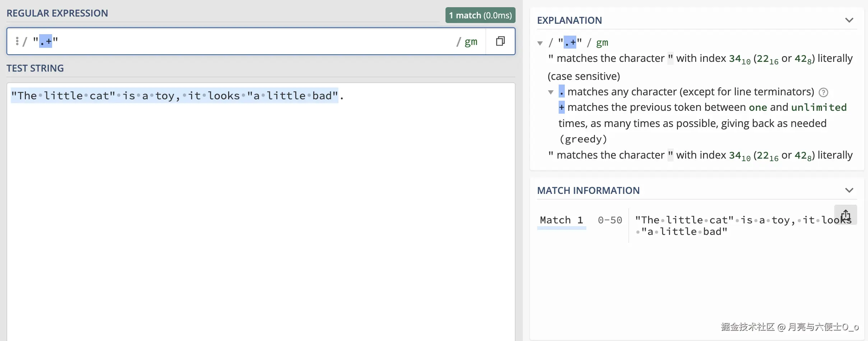Collapse the root regex tree triangle
The width and height of the screenshot is (868, 341).
point(540,43)
